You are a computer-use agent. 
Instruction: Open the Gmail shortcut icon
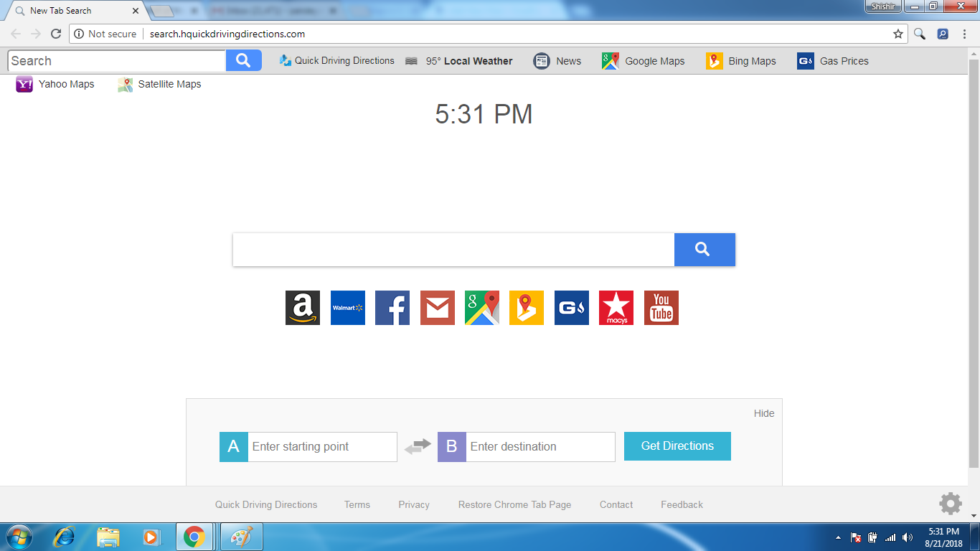pyautogui.click(x=437, y=307)
